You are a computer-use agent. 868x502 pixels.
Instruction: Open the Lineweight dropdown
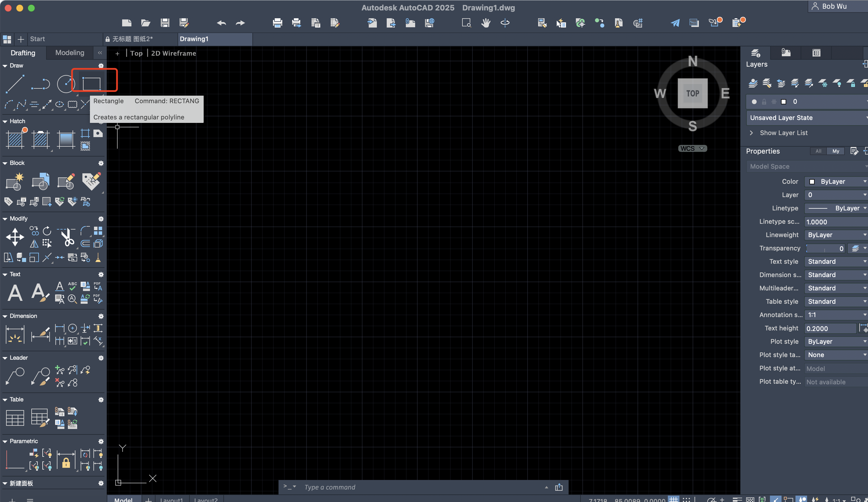pyautogui.click(x=836, y=235)
